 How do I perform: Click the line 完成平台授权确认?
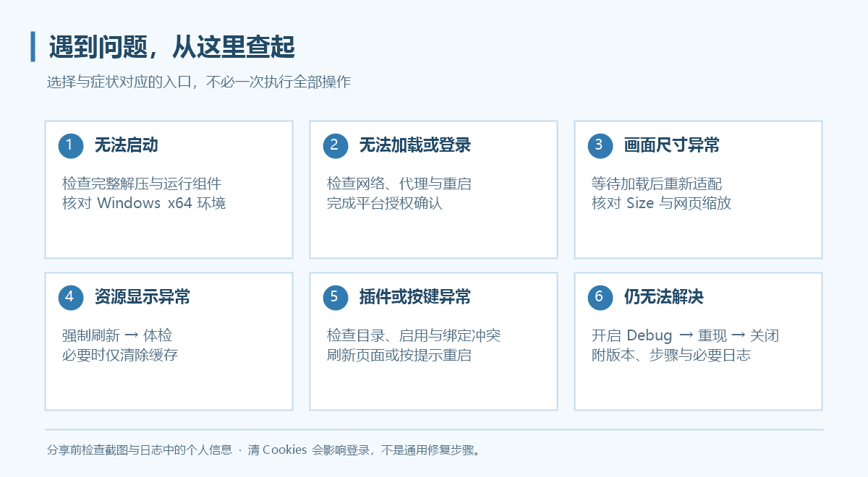click(385, 203)
